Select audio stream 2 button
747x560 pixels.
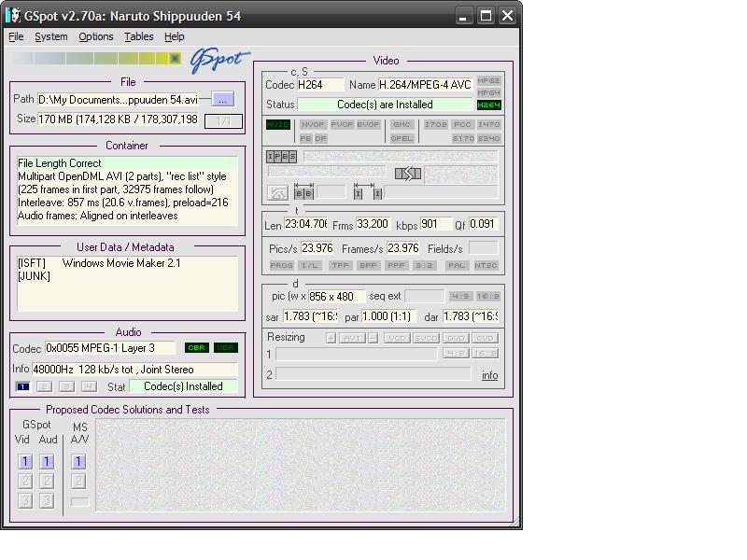(44, 386)
